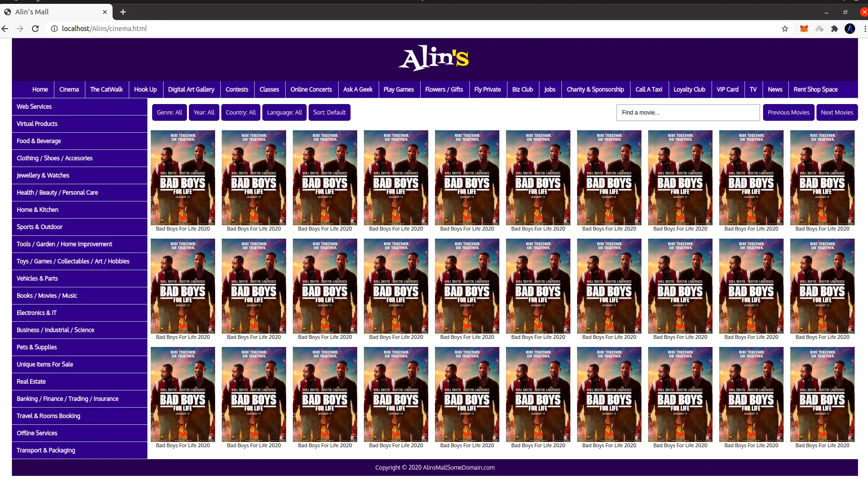The height and width of the screenshot is (494, 868).
Task: Open the Online Concerts nav item
Action: pyautogui.click(x=311, y=89)
